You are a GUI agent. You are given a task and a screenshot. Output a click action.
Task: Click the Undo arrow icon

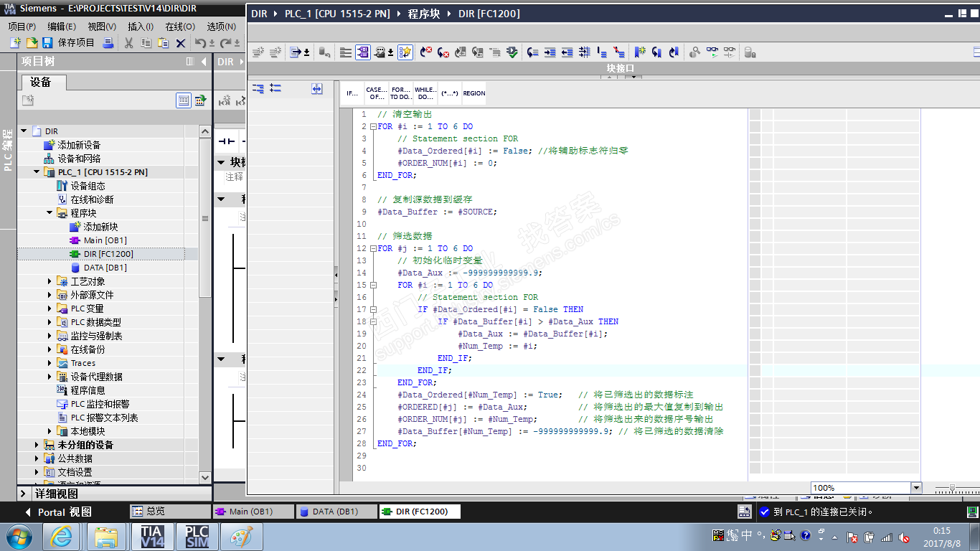tap(201, 43)
